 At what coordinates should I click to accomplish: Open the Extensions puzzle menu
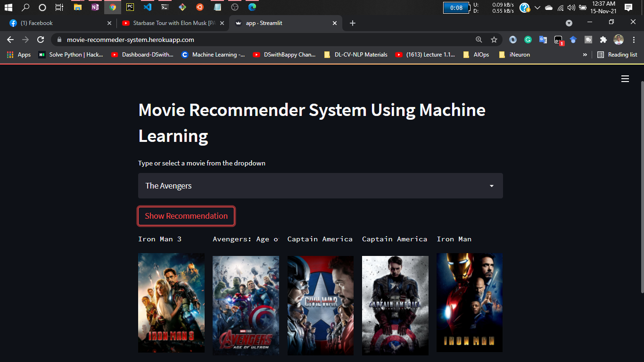pos(603,40)
